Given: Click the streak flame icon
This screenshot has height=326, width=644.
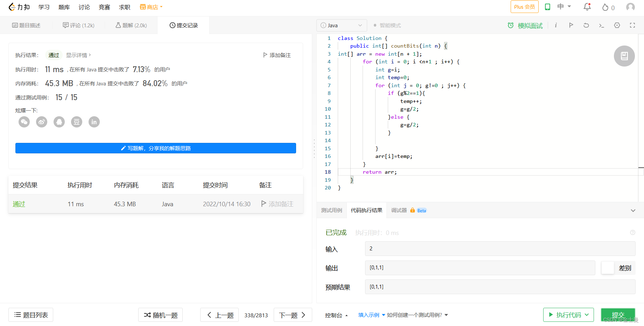Looking at the screenshot, I should pyautogui.click(x=605, y=7).
